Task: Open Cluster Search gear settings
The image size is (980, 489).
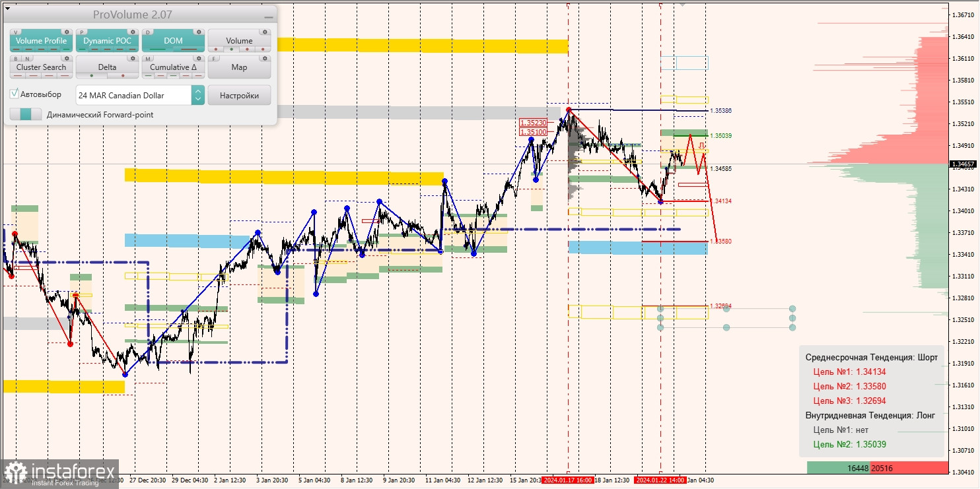Action: [67, 58]
